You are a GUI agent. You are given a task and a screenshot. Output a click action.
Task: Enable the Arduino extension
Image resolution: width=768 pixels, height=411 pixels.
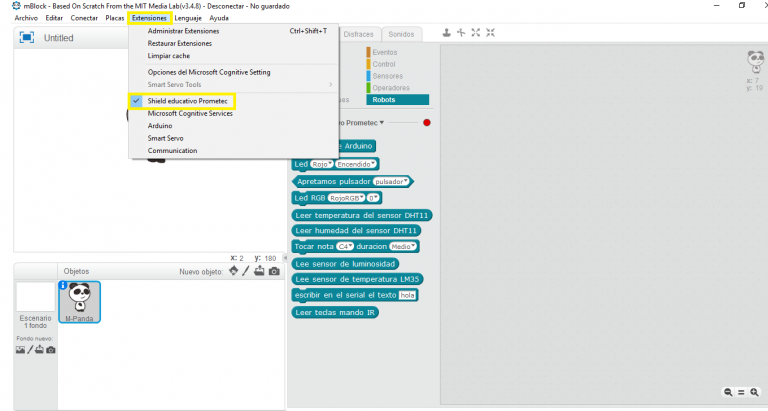click(160, 126)
